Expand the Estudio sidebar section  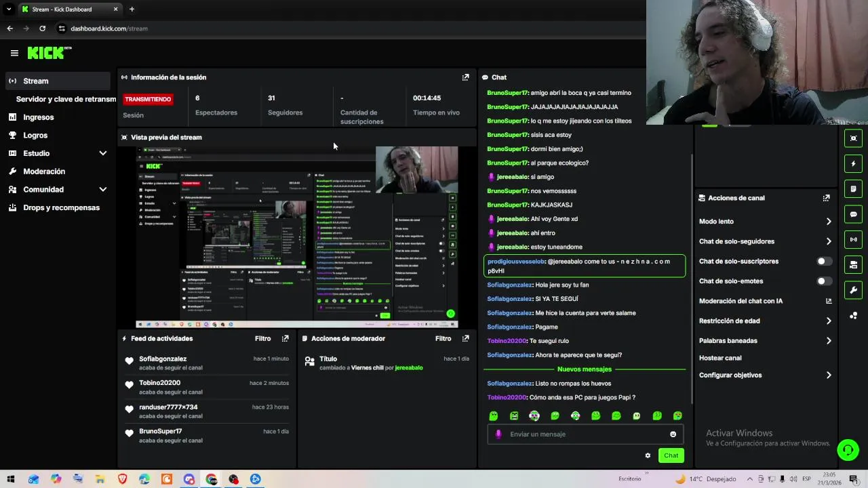pos(103,153)
